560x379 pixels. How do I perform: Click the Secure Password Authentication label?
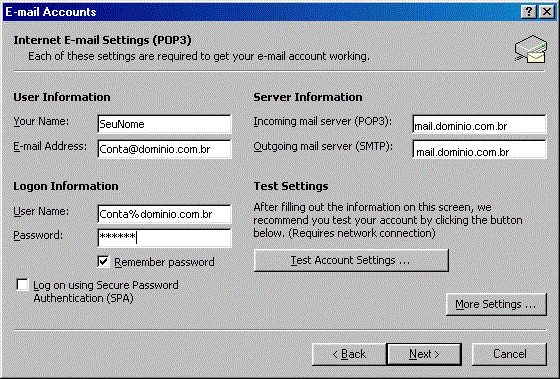106,291
